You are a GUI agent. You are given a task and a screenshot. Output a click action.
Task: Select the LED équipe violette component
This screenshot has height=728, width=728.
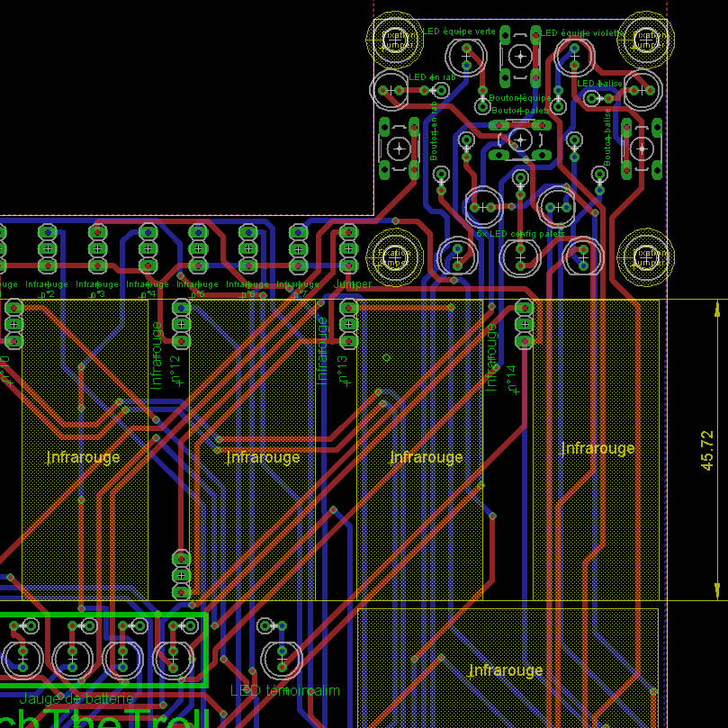[572, 58]
